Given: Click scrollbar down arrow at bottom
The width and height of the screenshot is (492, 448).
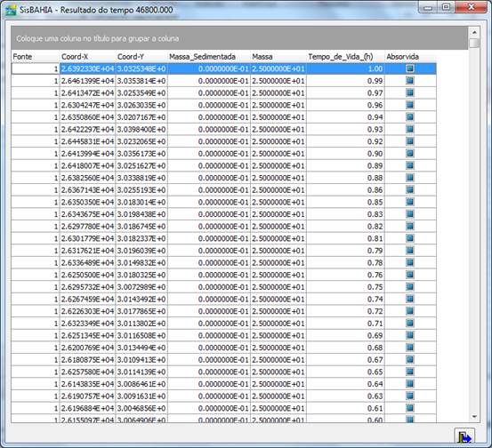Looking at the screenshot, I should tap(474, 417).
